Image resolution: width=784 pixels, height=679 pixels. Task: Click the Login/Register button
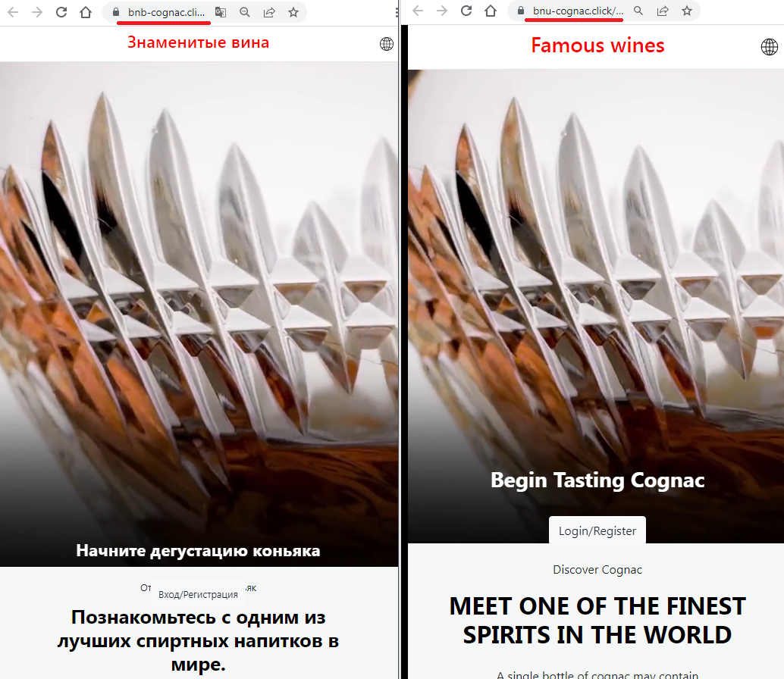pyautogui.click(x=597, y=530)
